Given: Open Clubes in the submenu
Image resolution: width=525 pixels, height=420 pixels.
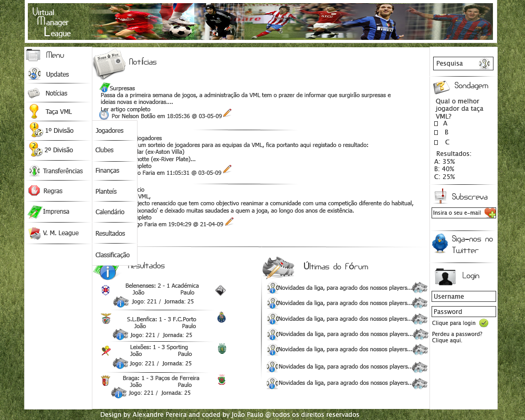Looking at the screenshot, I should click(104, 150).
